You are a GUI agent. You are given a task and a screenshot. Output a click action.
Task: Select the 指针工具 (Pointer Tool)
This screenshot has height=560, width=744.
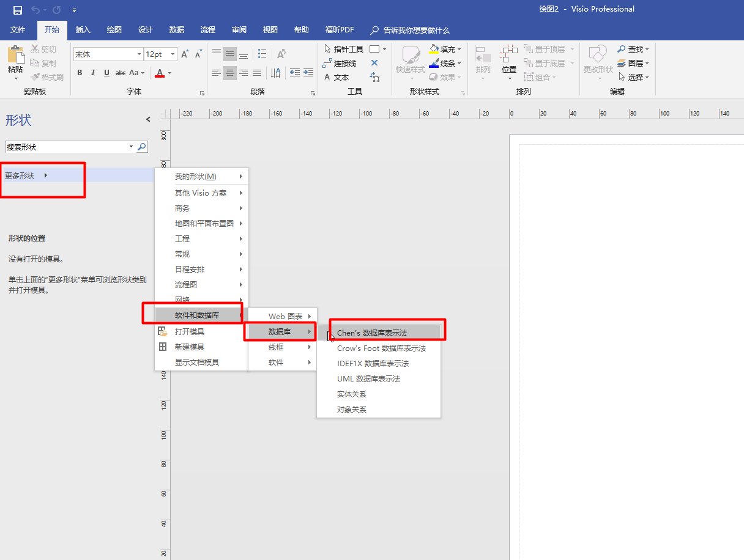pos(344,49)
